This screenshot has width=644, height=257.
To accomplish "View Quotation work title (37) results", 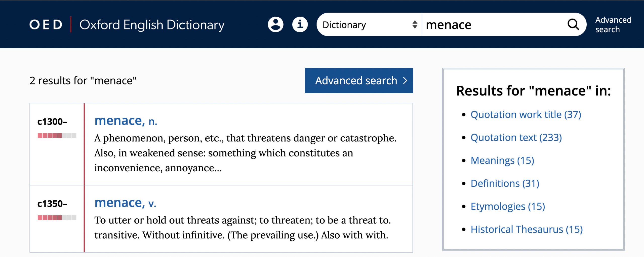I will 526,115.
